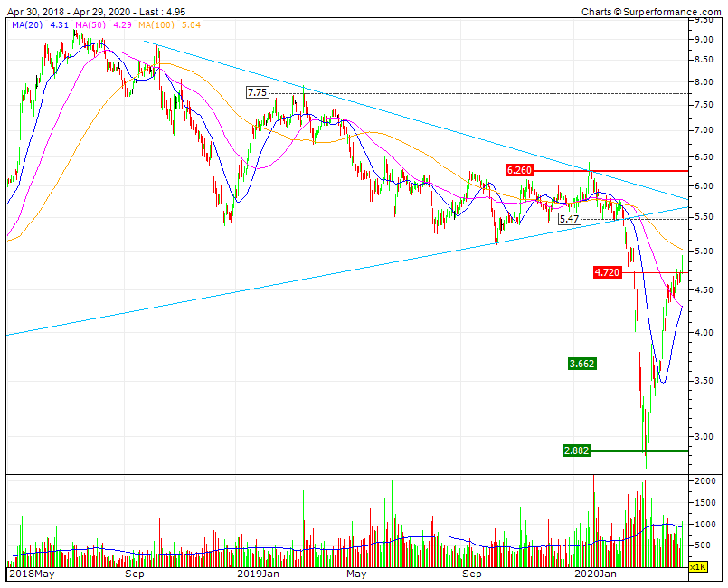
Task: Click the MA(50) value 4.29
Action: click(122, 25)
